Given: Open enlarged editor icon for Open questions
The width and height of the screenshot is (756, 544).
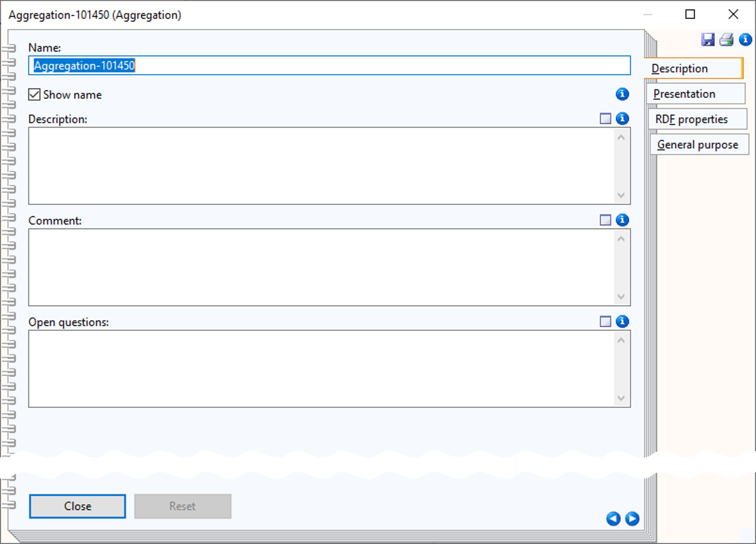Looking at the screenshot, I should click(605, 322).
